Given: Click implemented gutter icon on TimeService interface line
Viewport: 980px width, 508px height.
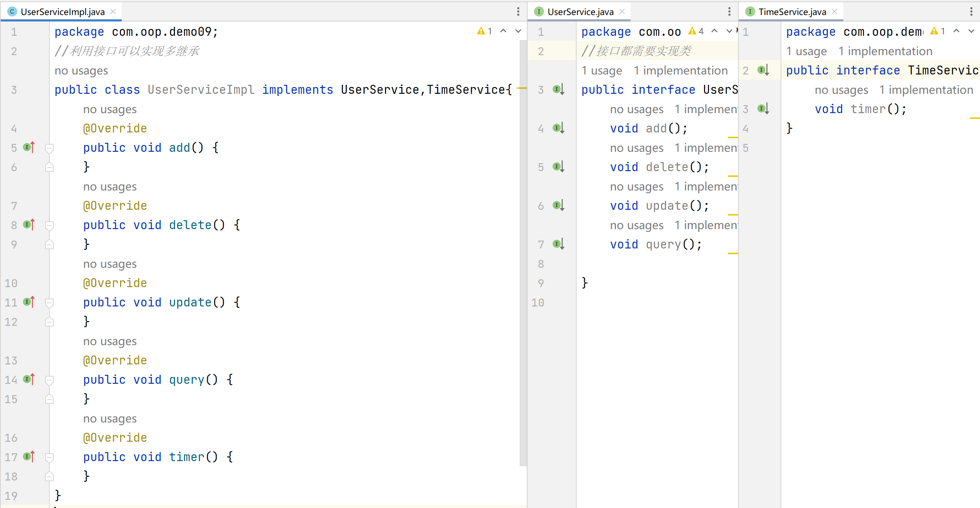Looking at the screenshot, I should point(763,70).
